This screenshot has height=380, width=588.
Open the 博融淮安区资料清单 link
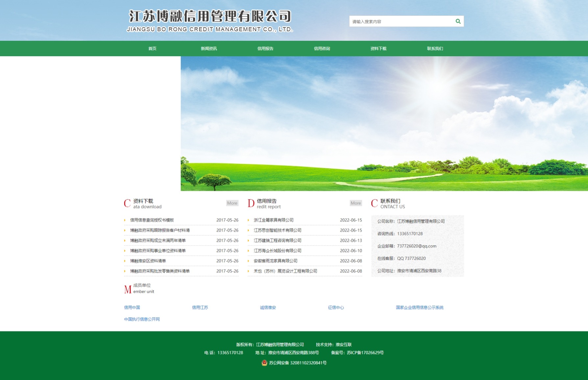(148, 261)
